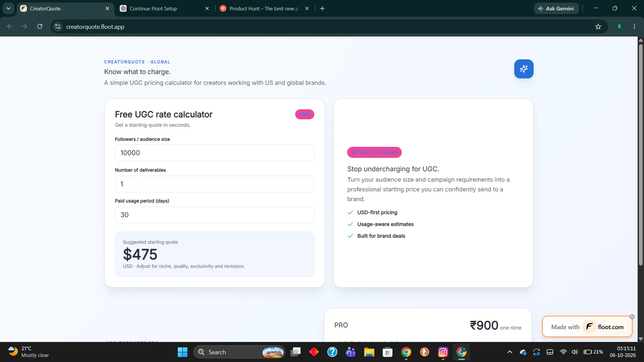644x362 pixels.
Task: Focus the Followers / audience size field
Action: [214, 153]
